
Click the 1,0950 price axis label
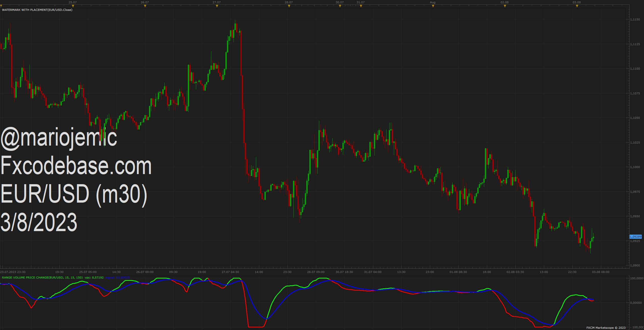tap(635, 216)
